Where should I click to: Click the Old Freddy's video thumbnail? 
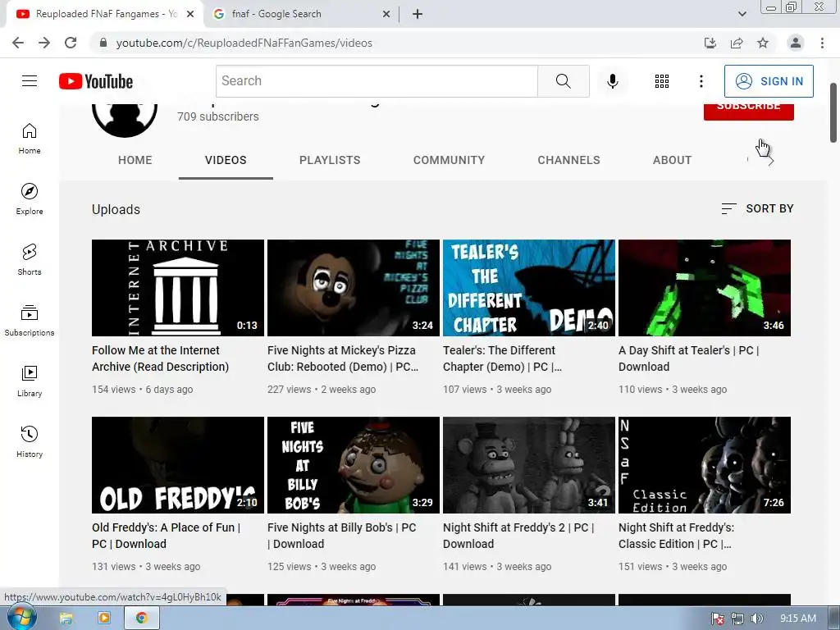click(178, 465)
